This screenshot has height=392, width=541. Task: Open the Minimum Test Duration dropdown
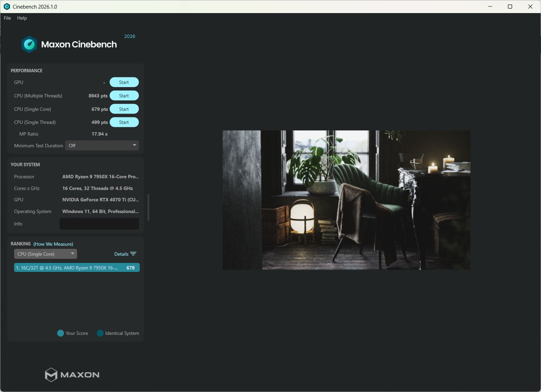102,146
